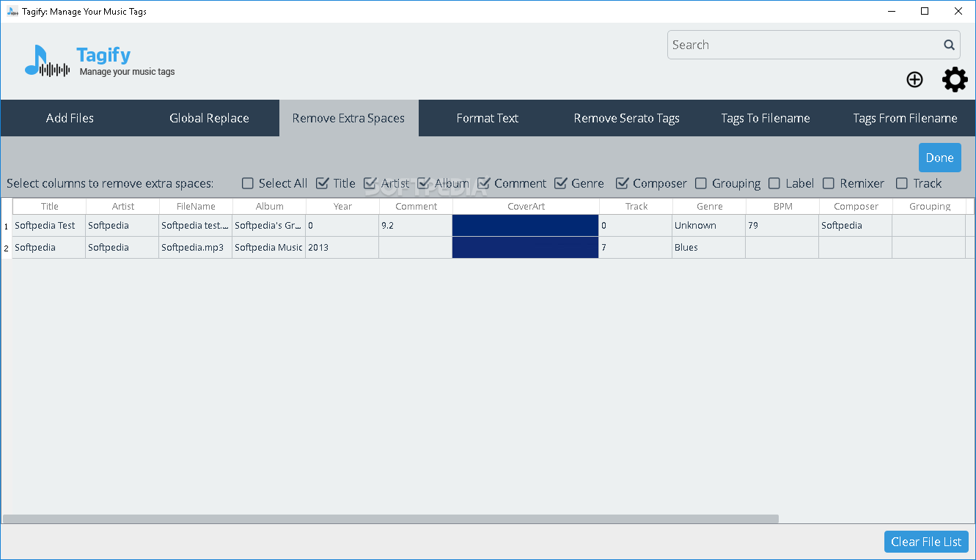Select the 'Softpedia's Gr...' album cell
Screen dimensions: 976x560
(269, 225)
